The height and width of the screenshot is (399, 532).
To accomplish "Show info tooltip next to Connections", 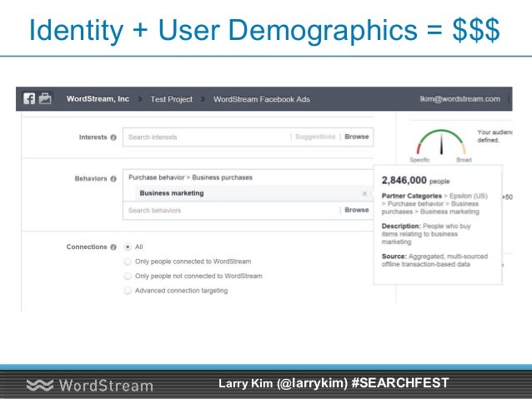I will click(113, 247).
